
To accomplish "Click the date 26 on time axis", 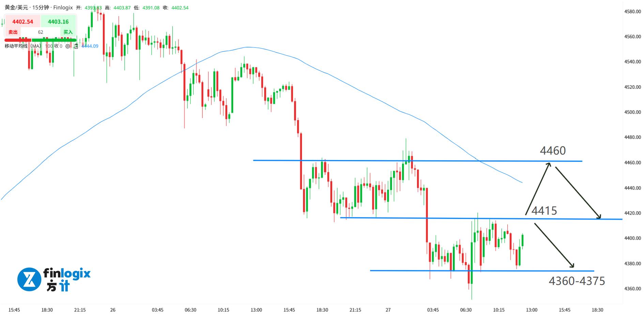I will click(113, 310).
